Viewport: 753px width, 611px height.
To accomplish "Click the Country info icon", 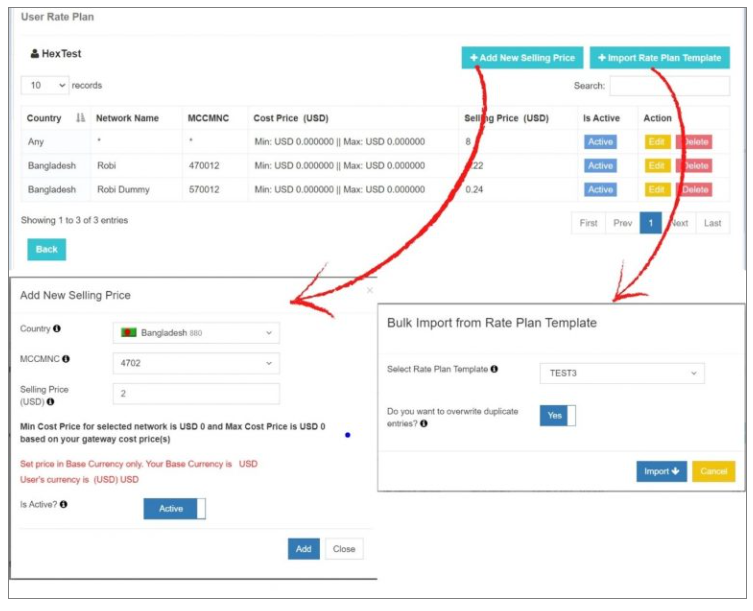I will point(57,329).
